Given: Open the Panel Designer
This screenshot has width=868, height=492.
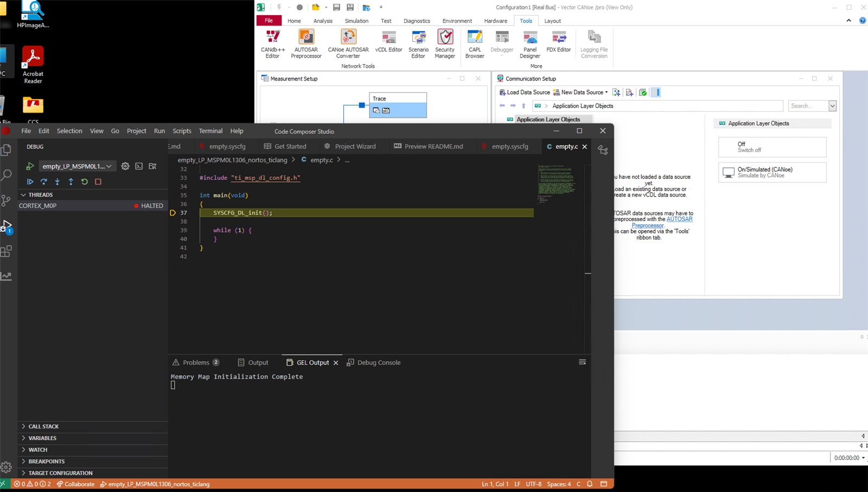Looking at the screenshot, I should tap(529, 44).
